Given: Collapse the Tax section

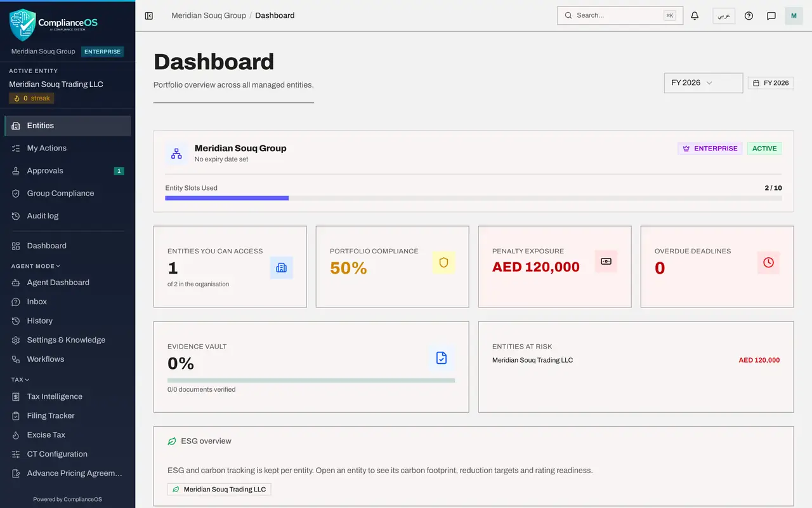Looking at the screenshot, I should coord(20,380).
